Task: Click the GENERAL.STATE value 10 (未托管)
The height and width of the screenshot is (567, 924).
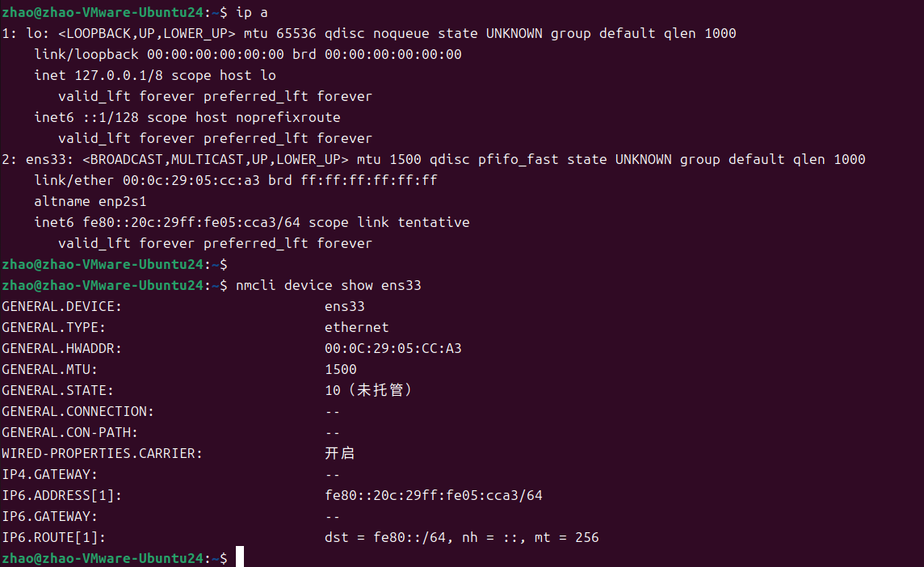Action: [x=369, y=390]
